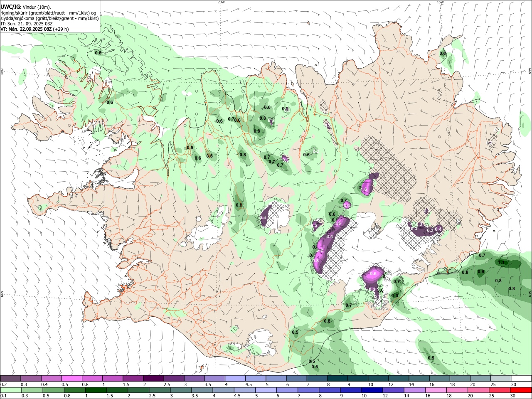Click the top-row legend swatch labeled 0.3
The width and height of the screenshot is (532, 399).
(x=31, y=378)
